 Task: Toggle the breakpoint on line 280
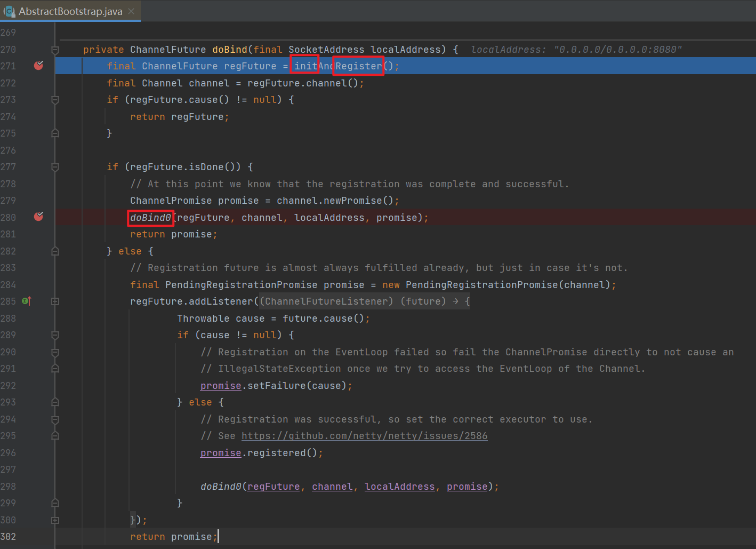pos(38,217)
